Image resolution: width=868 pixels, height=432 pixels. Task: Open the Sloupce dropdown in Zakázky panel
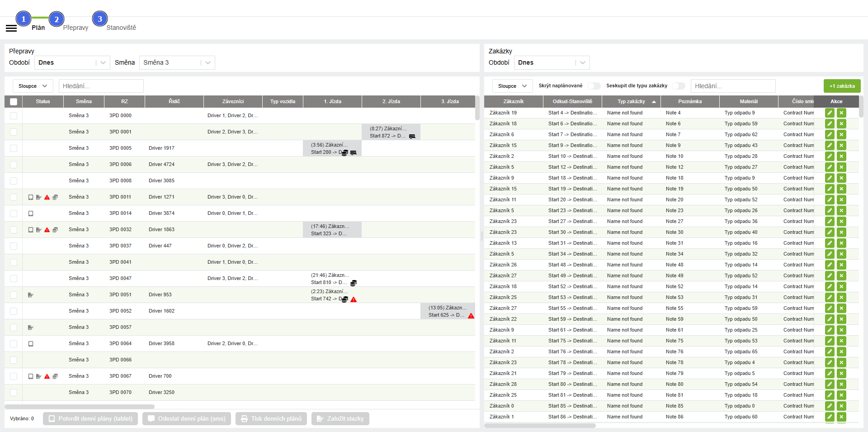click(x=513, y=86)
